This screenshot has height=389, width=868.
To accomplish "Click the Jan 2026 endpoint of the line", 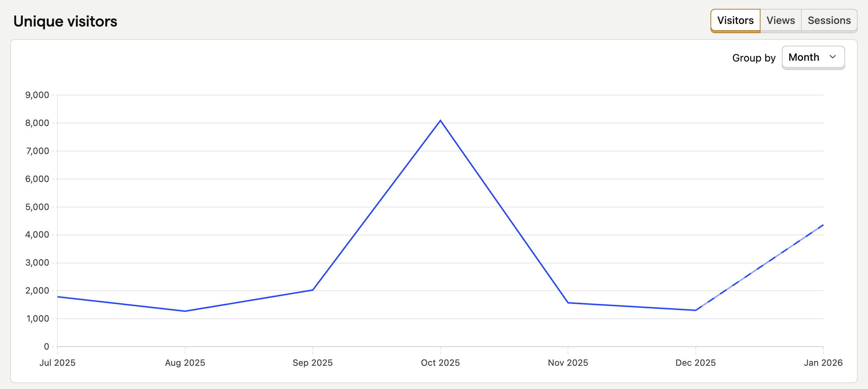I will point(823,225).
